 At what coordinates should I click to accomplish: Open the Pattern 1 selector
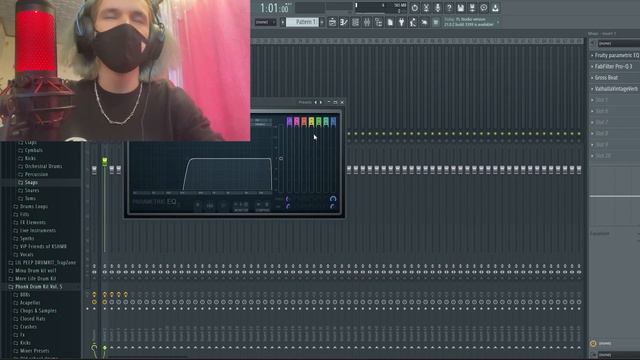(x=302, y=22)
